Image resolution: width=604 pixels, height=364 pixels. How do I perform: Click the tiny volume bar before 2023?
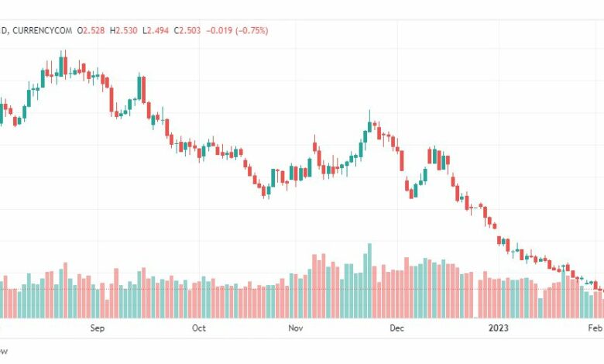pos(475,318)
